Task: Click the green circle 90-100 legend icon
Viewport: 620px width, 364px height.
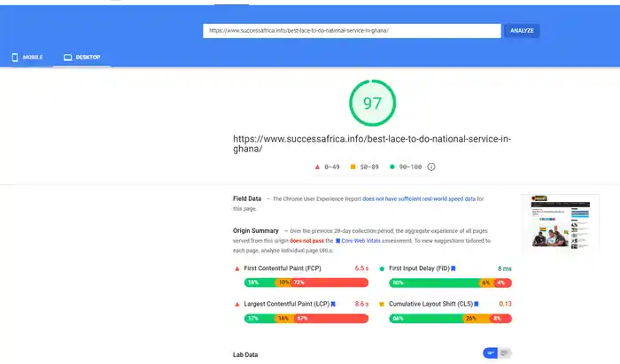Action: coord(391,167)
